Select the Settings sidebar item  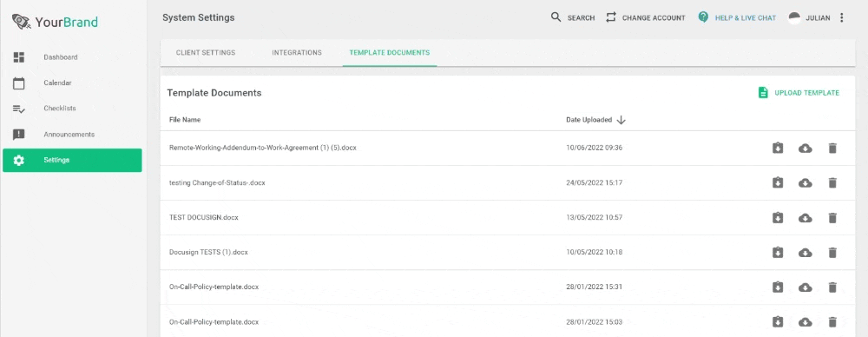pos(72,160)
